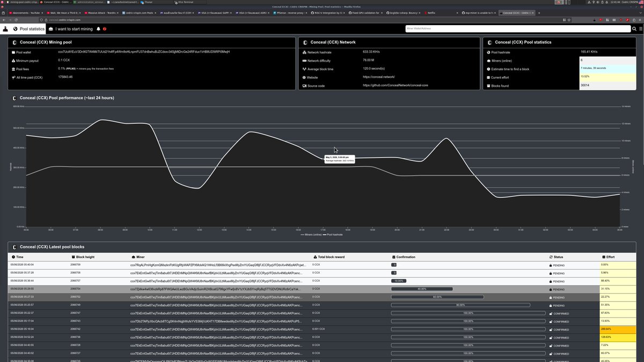Open the Pool statistics tab
The height and width of the screenshot is (362, 644).
(x=29, y=28)
